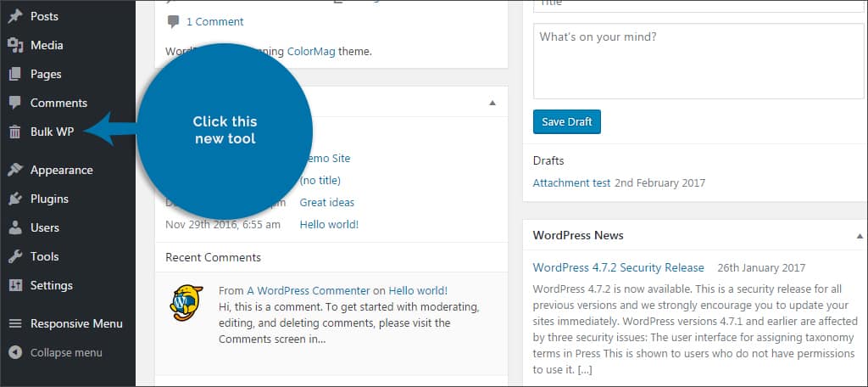Screen dimensions: 868x387
Task: Click the Responsive Menu hamburger icon
Action: point(15,323)
